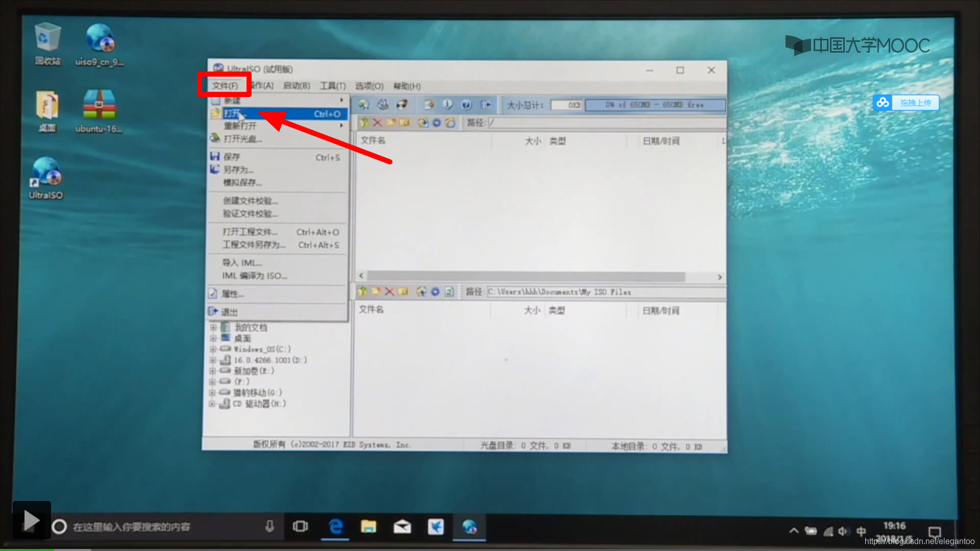Image resolution: width=980 pixels, height=551 pixels.
Task: Select the uiso9_cn_9 installer desktop icon
Action: tap(100, 44)
